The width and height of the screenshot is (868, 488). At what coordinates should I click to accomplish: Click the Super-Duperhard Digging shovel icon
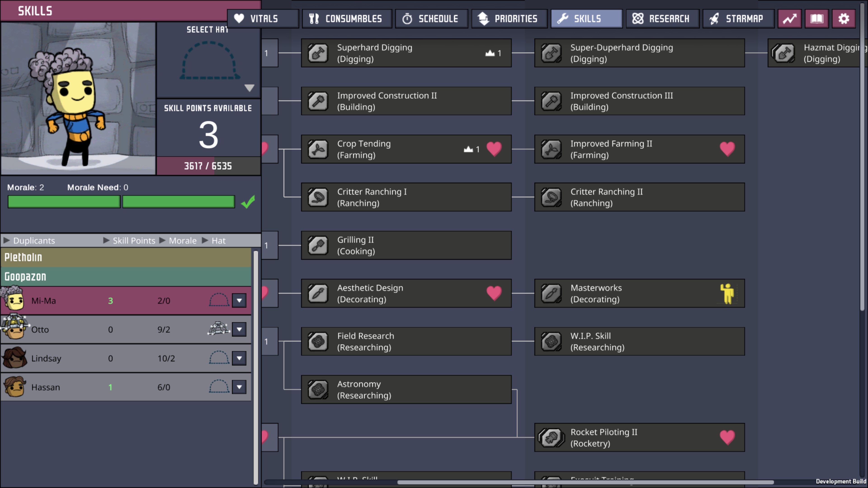coord(551,53)
